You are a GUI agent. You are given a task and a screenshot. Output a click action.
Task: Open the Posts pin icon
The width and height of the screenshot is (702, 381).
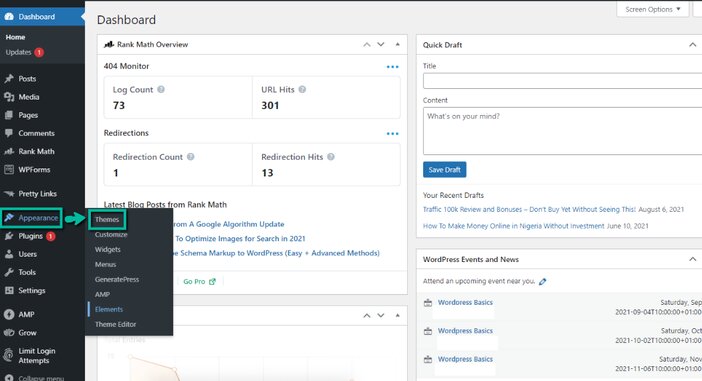(9, 79)
